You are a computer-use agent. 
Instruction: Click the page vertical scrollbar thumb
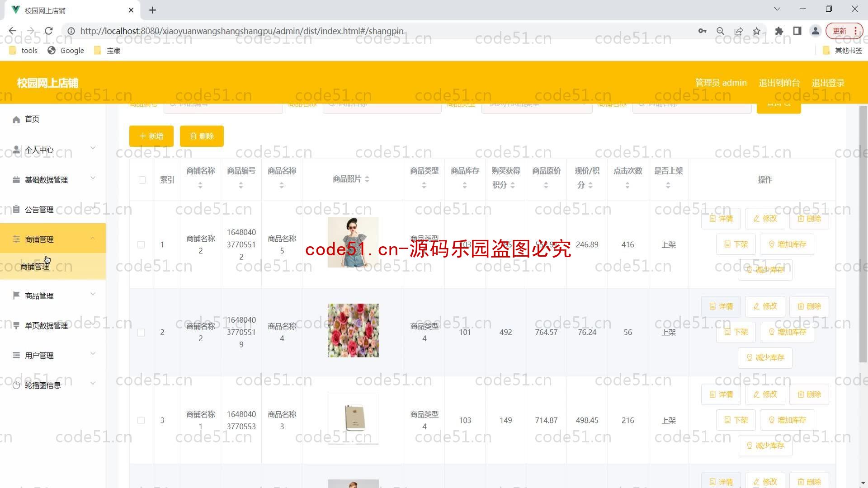pyautogui.click(x=863, y=234)
